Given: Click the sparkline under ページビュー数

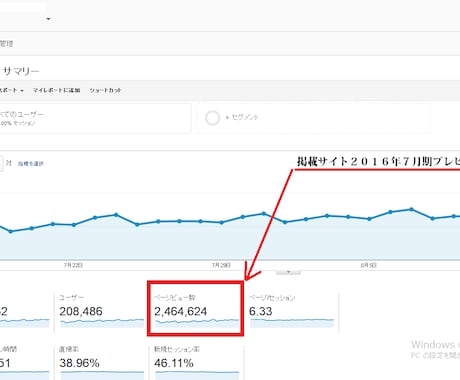Looking at the screenshot, I should 197,323.
